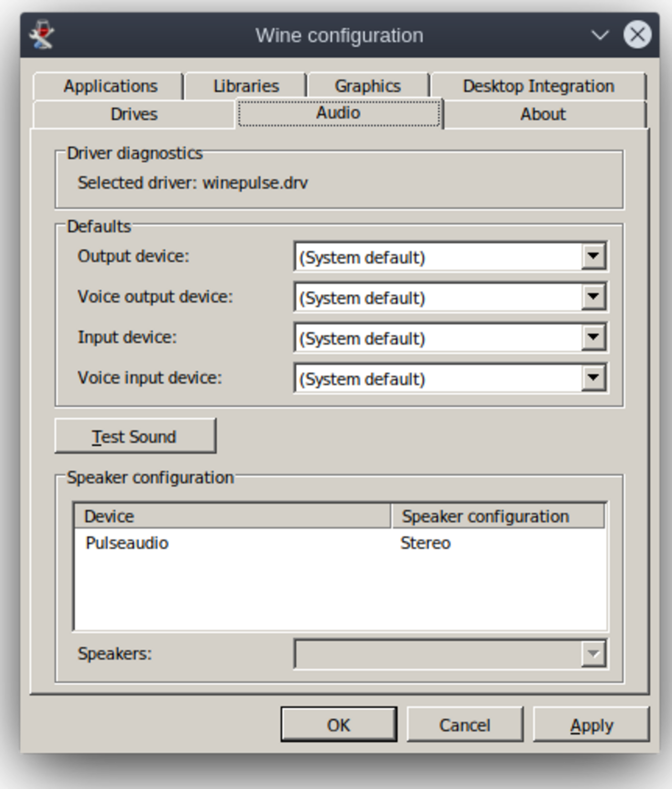Expand the Voice input device dropdown arrow
Image resolution: width=672 pixels, height=789 pixels.
coord(593,378)
